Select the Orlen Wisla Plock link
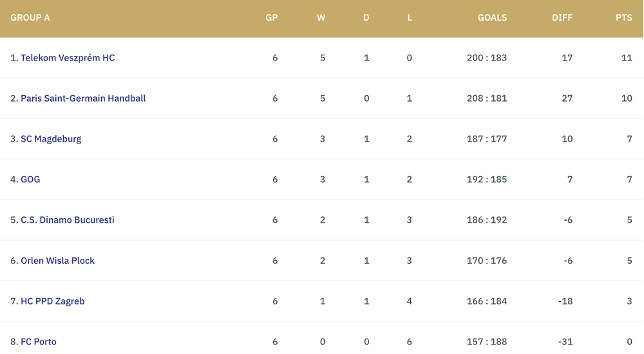This screenshot has height=354, width=644. pos(57,261)
